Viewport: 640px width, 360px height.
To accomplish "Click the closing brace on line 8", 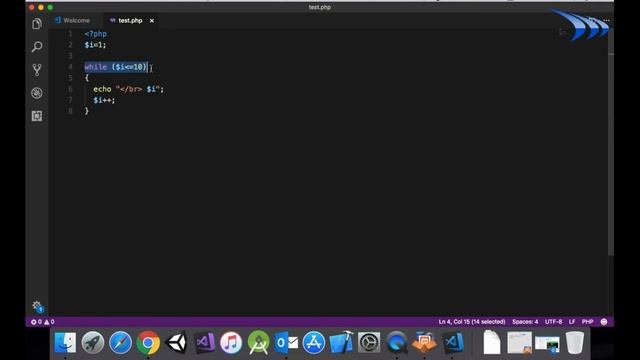I will 87,111.
